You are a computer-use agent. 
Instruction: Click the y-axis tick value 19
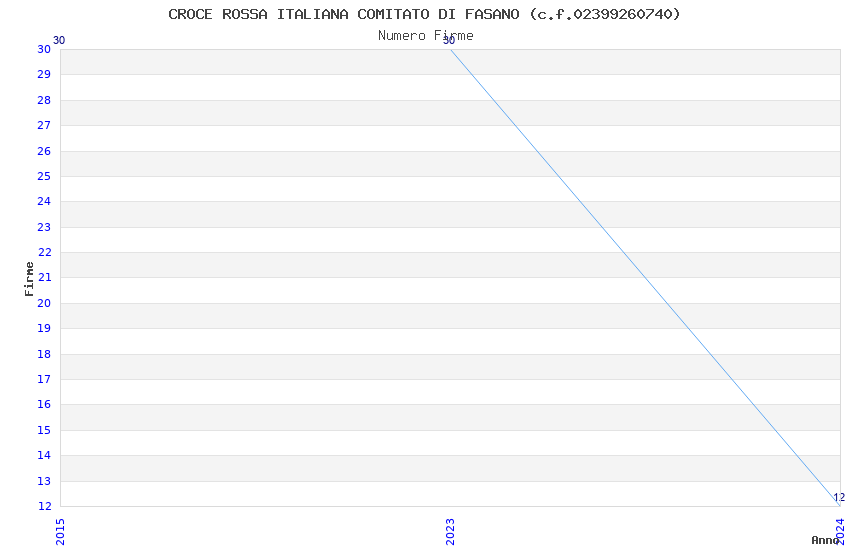(x=44, y=328)
